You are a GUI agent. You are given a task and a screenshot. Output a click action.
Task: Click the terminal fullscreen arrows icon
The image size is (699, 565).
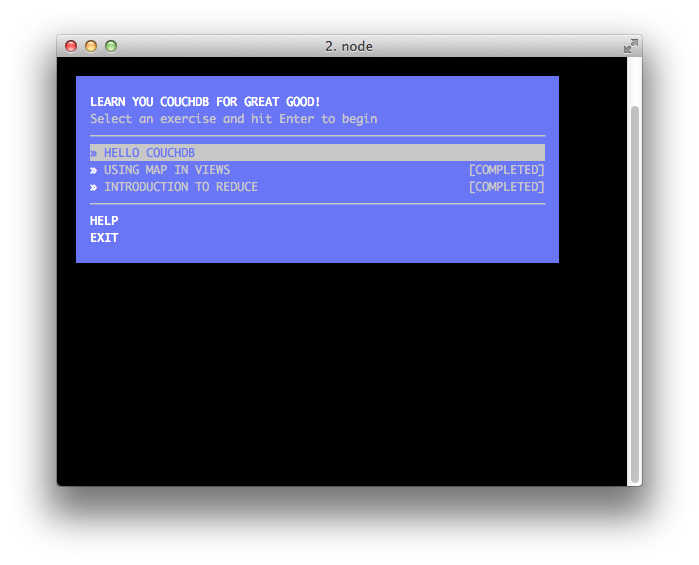pos(631,46)
